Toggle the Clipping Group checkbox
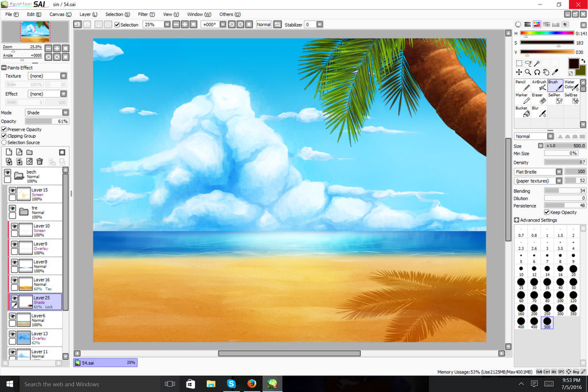 coord(4,136)
